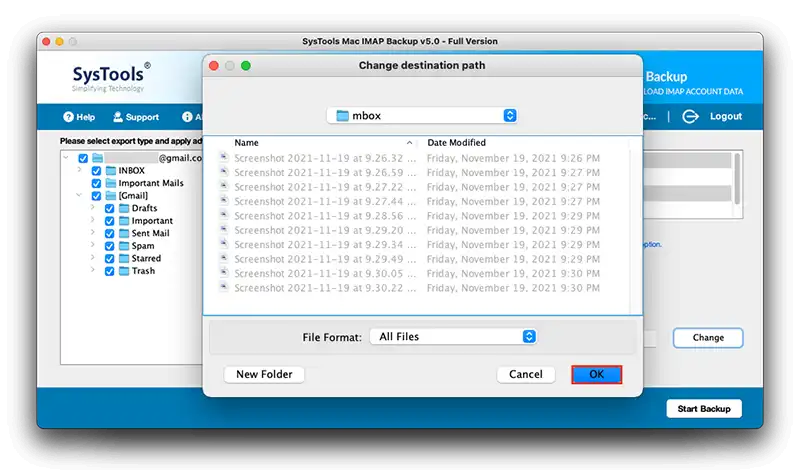Uncheck the Sent Mail checkbox
Viewport: 800px width, 470px height.
[109, 234]
